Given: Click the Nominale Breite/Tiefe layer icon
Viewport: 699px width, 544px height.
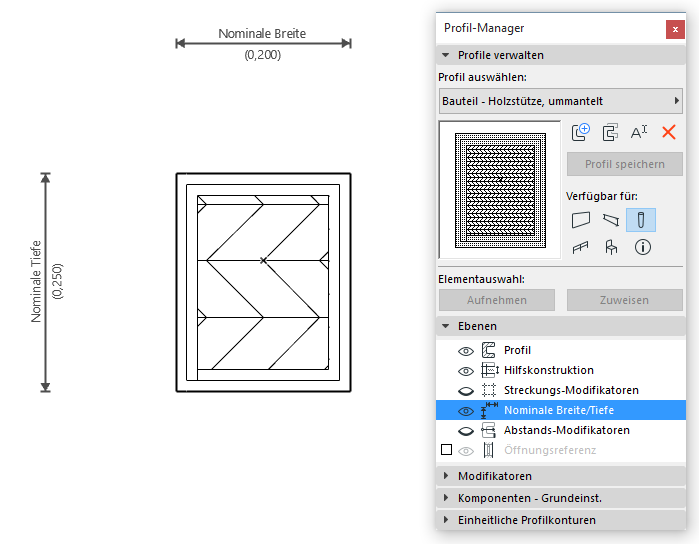Looking at the screenshot, I should [x=489, y=410].
